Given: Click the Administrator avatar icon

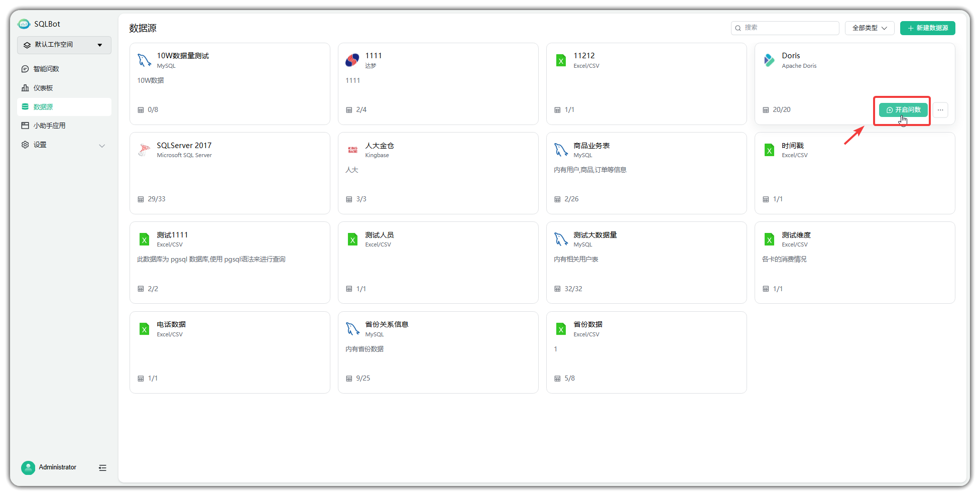Looking at the screenshot, I should (28, 467).
